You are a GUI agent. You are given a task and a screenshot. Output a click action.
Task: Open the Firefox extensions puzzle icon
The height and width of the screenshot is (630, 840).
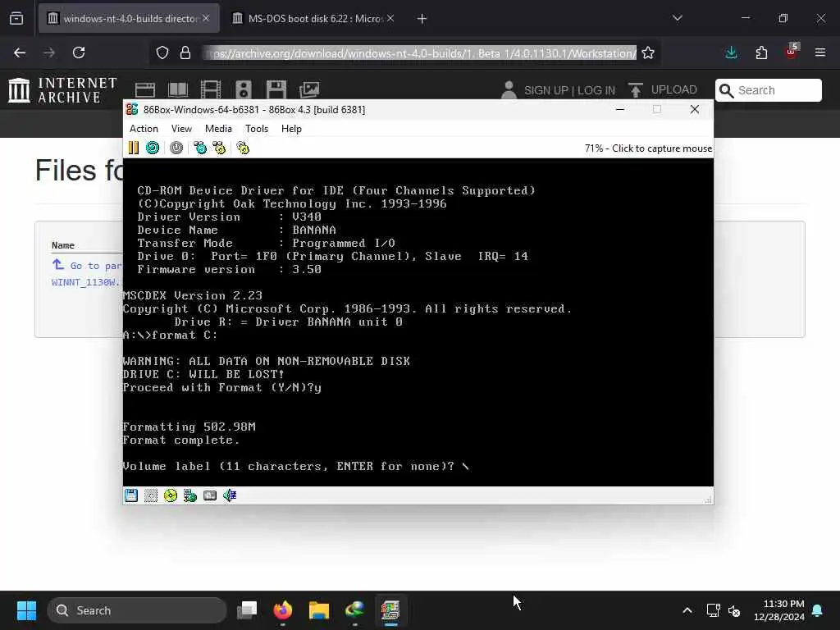(x=761, y=52)
